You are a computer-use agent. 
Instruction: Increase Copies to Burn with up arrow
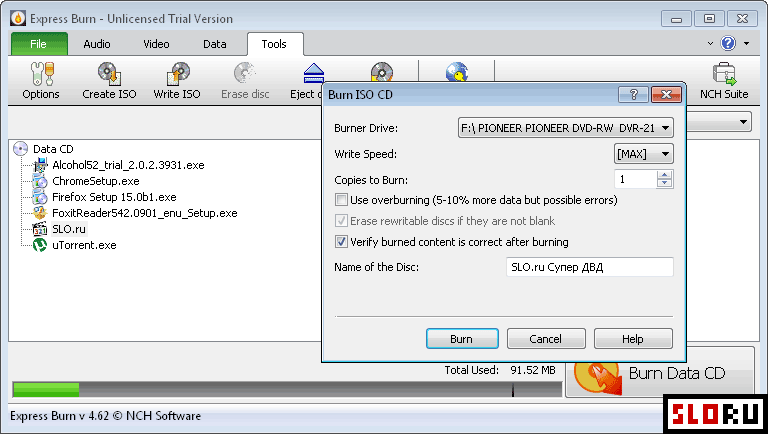(665, 175)
